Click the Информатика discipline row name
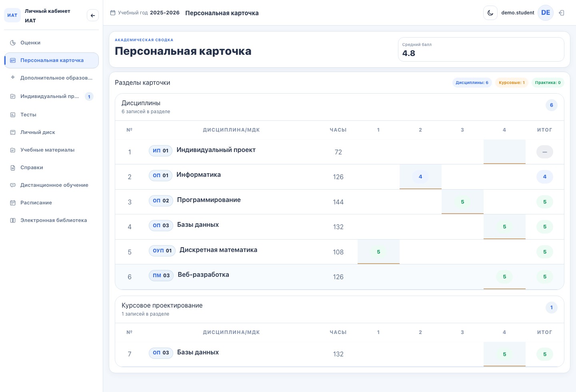576x392 pixels. tap(199, 175)
